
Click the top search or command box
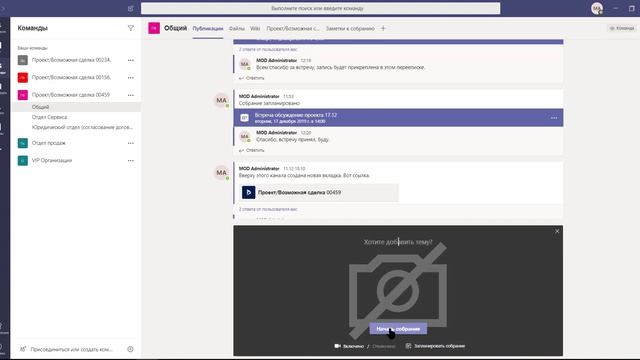point(320,8)
